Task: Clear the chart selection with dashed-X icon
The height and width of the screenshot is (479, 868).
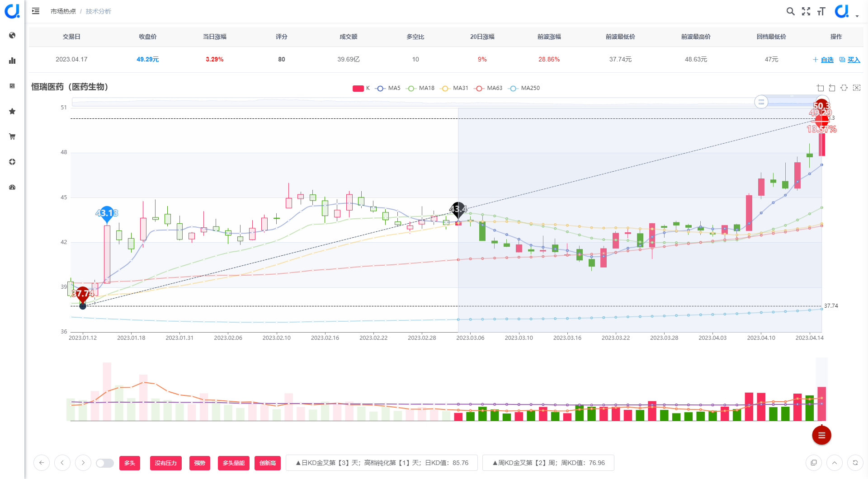Action: click(x=857, y=88)
